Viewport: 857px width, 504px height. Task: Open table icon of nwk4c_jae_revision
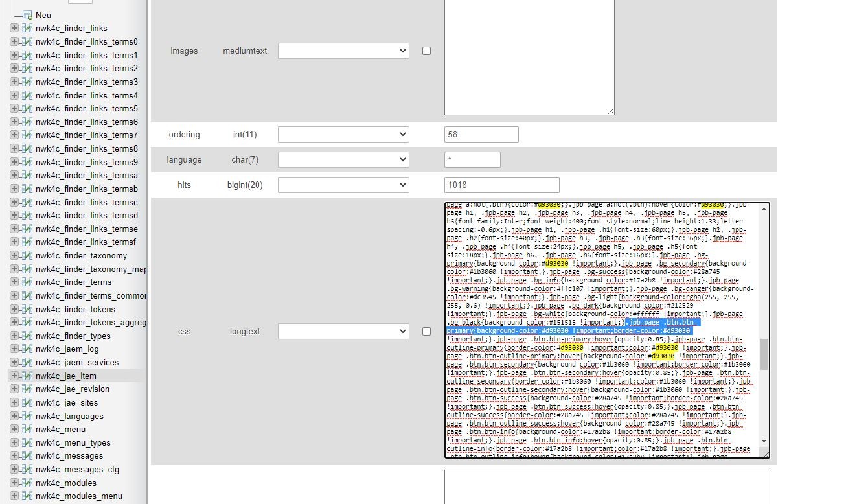click(x=27, y=389)
